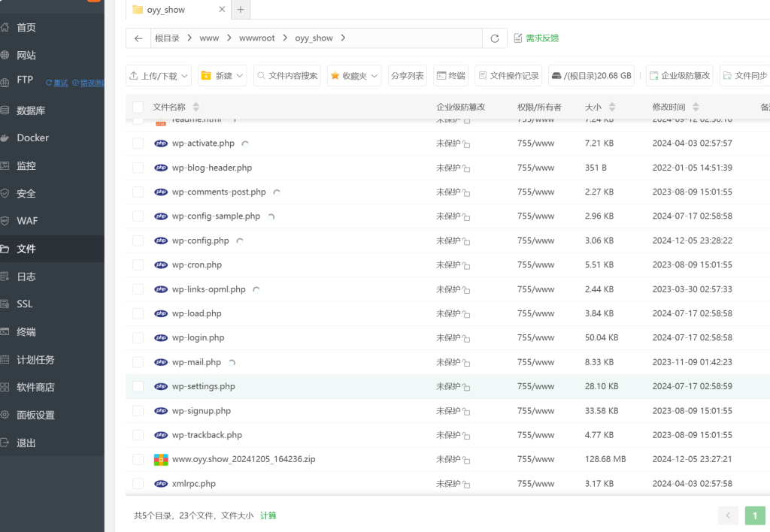This screenshot has width=770, height=532.
Task: Open the 新建 create dropdown
Action: click(223, 76)
